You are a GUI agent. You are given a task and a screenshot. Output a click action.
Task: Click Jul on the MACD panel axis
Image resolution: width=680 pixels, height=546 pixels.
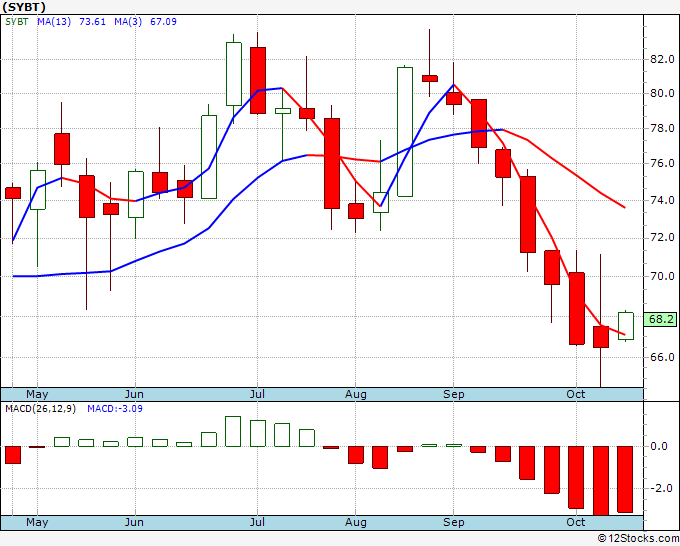click(x=257, y=522)
